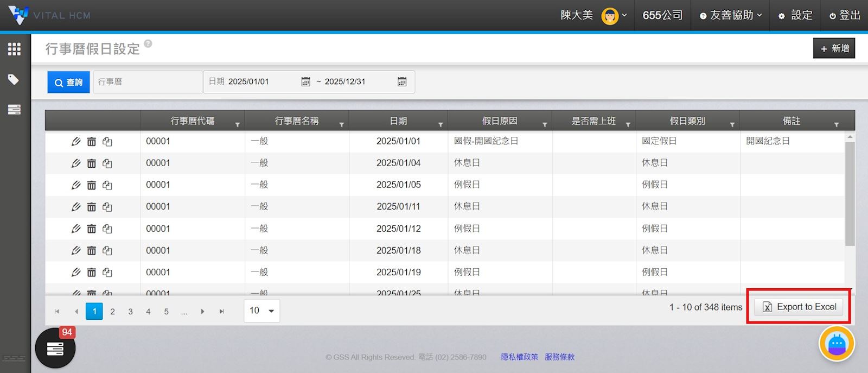Open start date calendar picker
The width and height of the screenshot is (868, 373).
pos(306,81)
